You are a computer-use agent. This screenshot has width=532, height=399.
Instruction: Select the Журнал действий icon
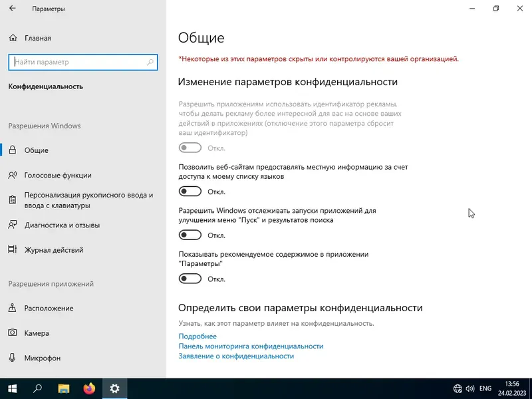(x=13, y=249)
